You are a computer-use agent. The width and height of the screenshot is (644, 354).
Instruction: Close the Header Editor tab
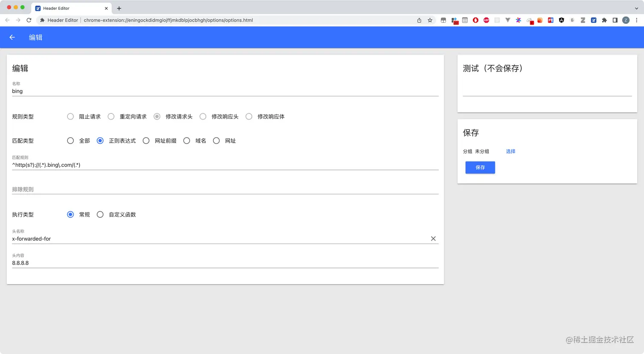(x=106, y=8)
